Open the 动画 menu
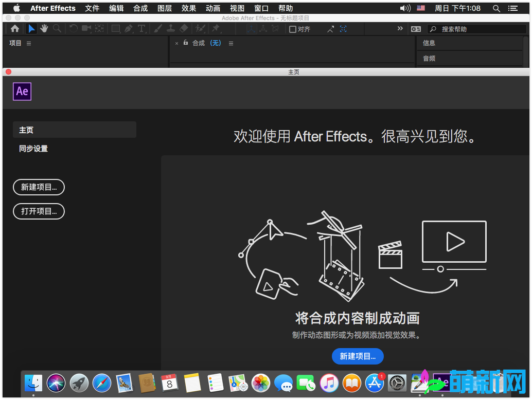This screenshot has width=532, height=400. 212,8
